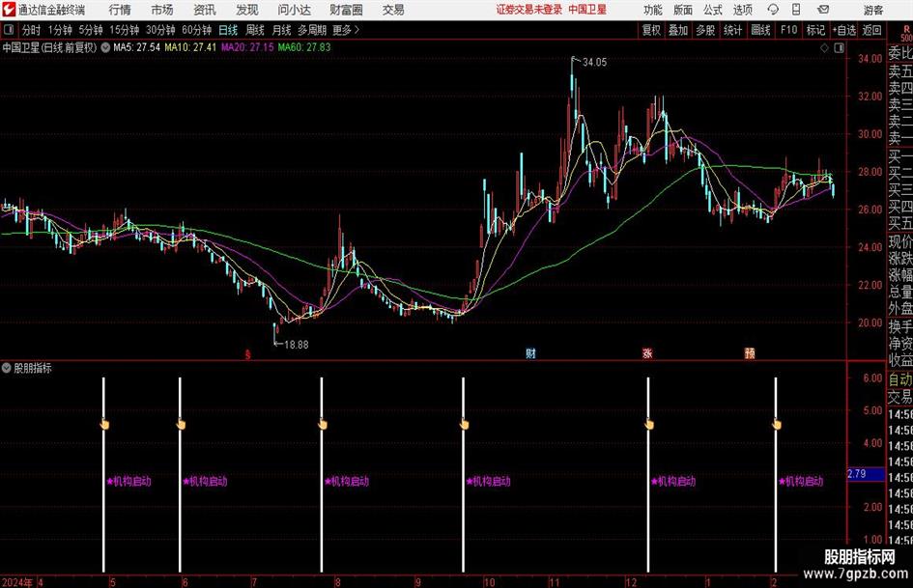The width and height of the screenshot is (913, 588).
Task: Click the orange 预 marker on chart
Action: (750, 352)
